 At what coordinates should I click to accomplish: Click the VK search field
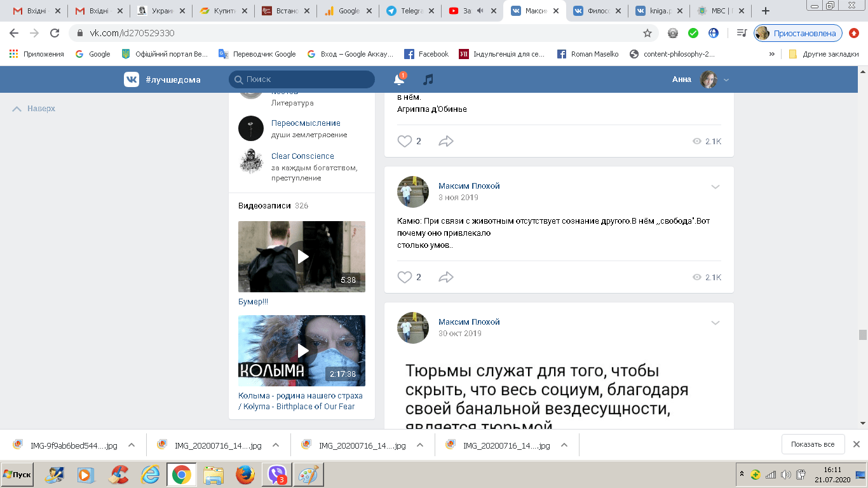[302, 79]
